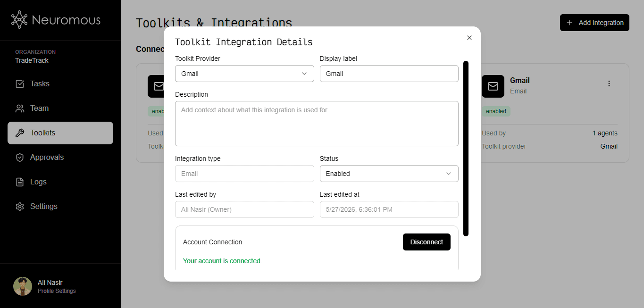Click the 'Account Connection' label
Viewport: 644px width, 308px height.
[212, 242]
